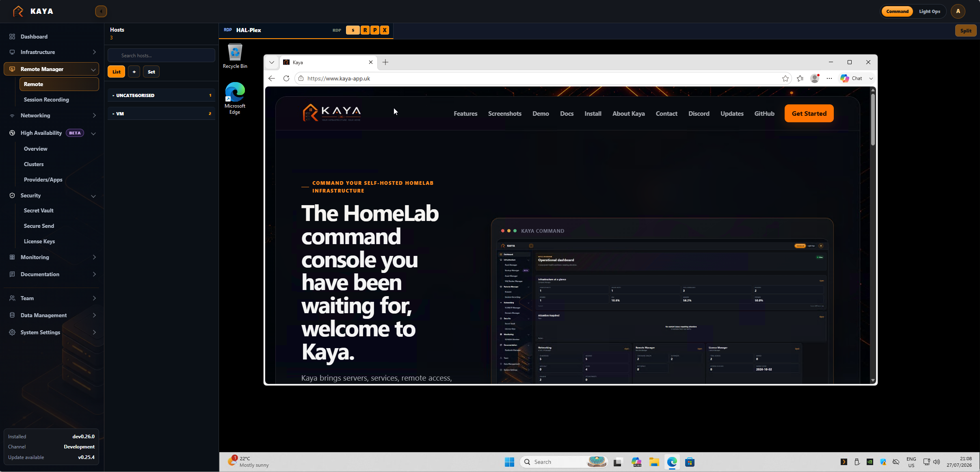Collapse the Kaya sidebar with the arrow button
The width and height of the screenshot is (980, 472).
coord(101,11)
